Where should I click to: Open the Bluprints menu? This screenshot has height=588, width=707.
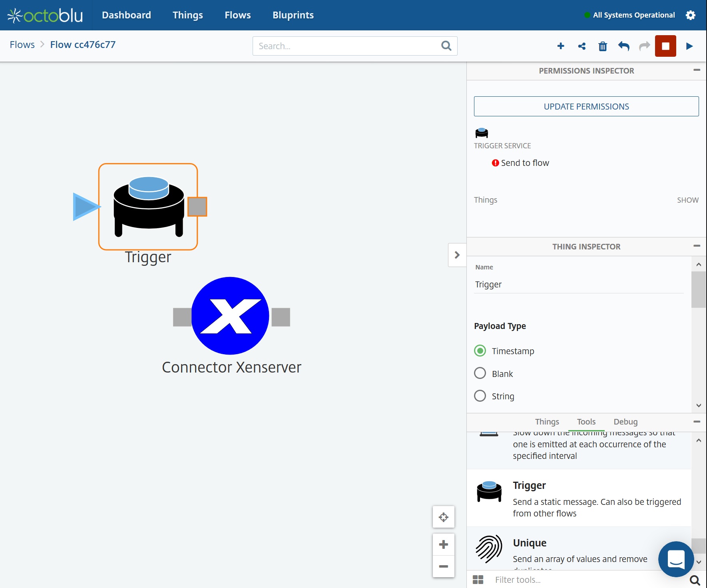293,15
